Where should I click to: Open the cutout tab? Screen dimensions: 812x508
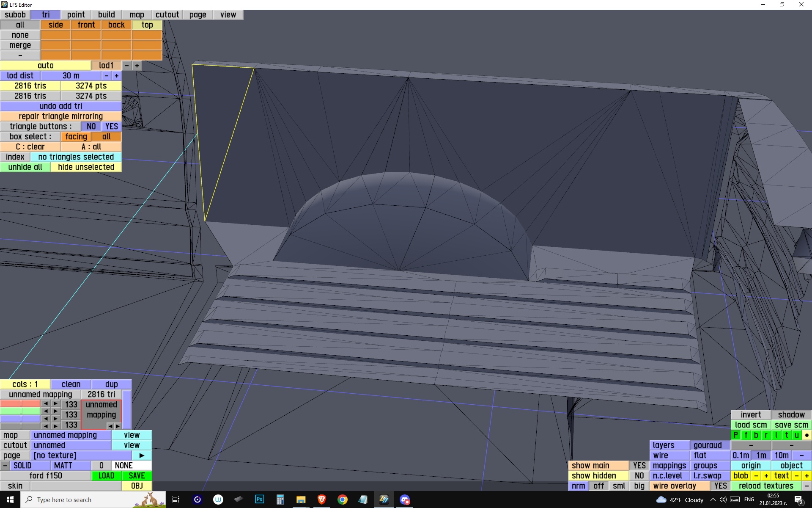coord(167,14)
